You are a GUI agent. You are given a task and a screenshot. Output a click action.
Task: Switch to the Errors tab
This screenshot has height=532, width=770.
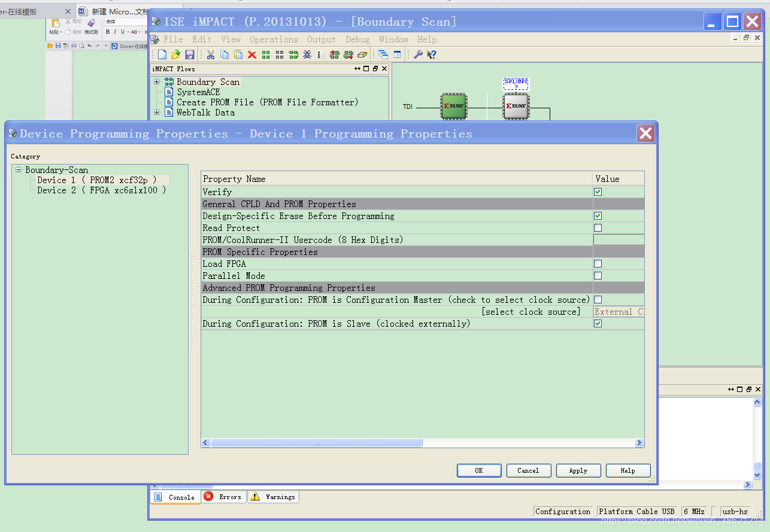[224, 497]
